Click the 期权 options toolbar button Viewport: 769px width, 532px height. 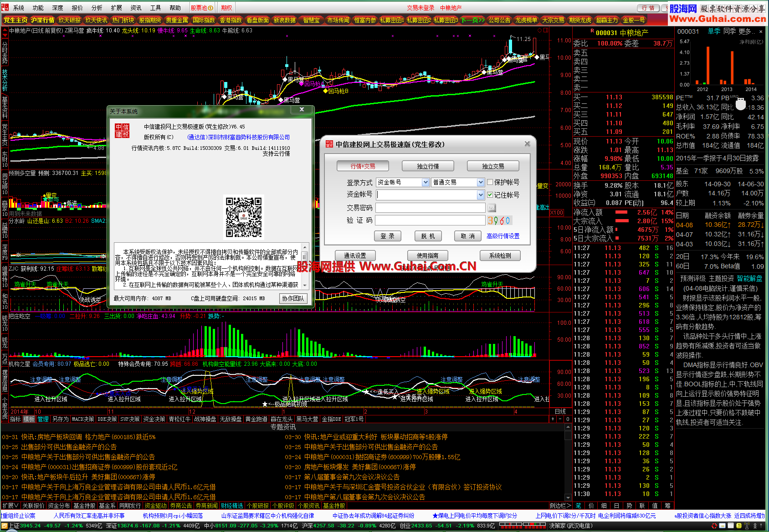click(226, 8)
